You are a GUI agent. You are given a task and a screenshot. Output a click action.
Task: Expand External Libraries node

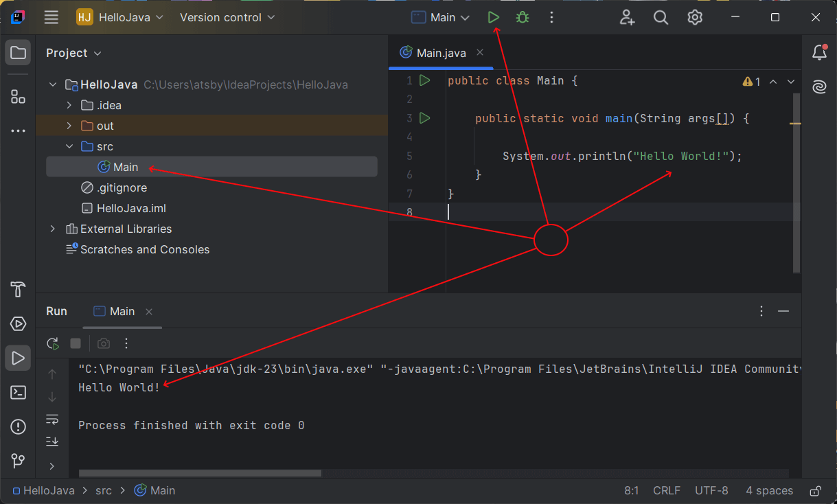[53, 229]
